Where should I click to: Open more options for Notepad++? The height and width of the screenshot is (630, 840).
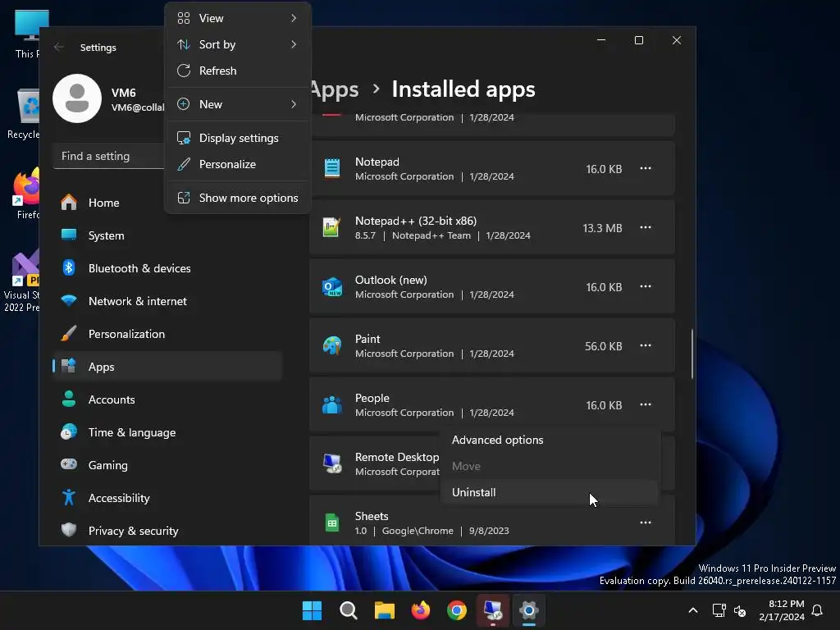click(x=646, y=227)
